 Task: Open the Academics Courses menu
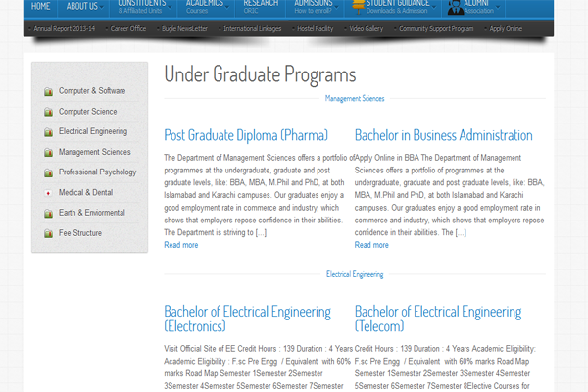[206, 7]
